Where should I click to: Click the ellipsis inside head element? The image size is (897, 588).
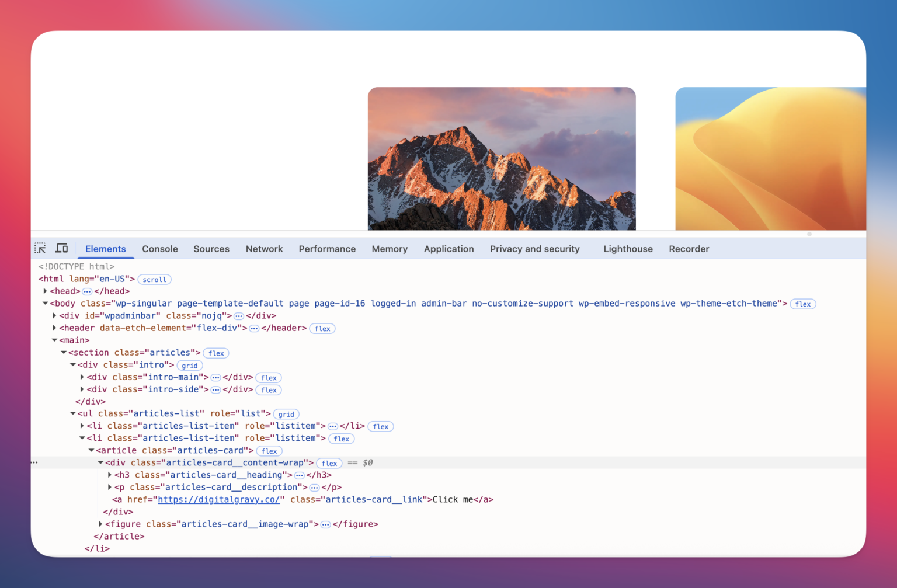[87, 291]
